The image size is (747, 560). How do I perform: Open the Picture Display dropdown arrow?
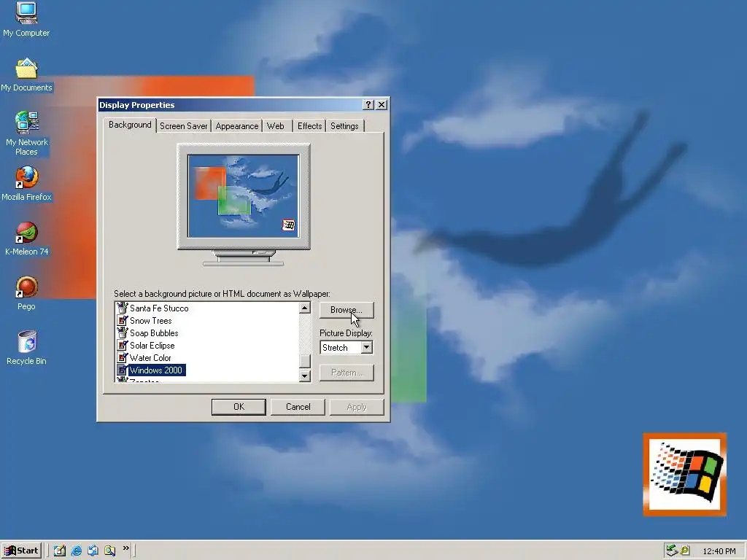coord(366,348)
